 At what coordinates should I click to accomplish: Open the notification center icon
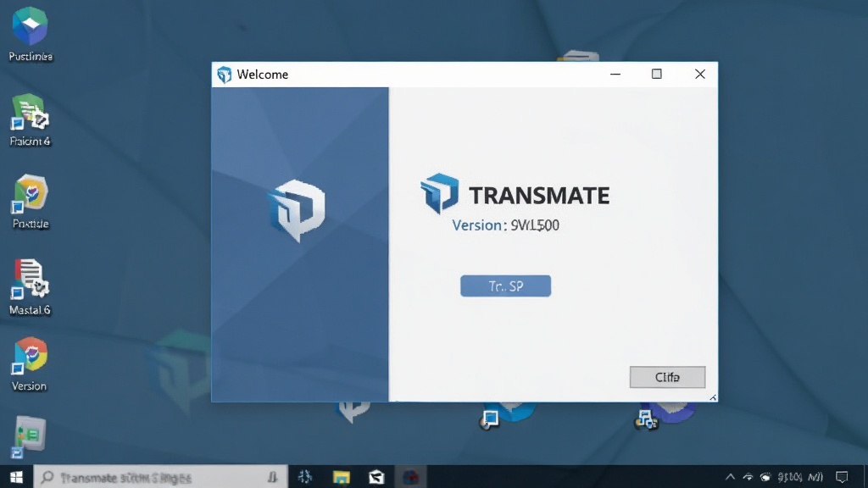pos(842,477)
